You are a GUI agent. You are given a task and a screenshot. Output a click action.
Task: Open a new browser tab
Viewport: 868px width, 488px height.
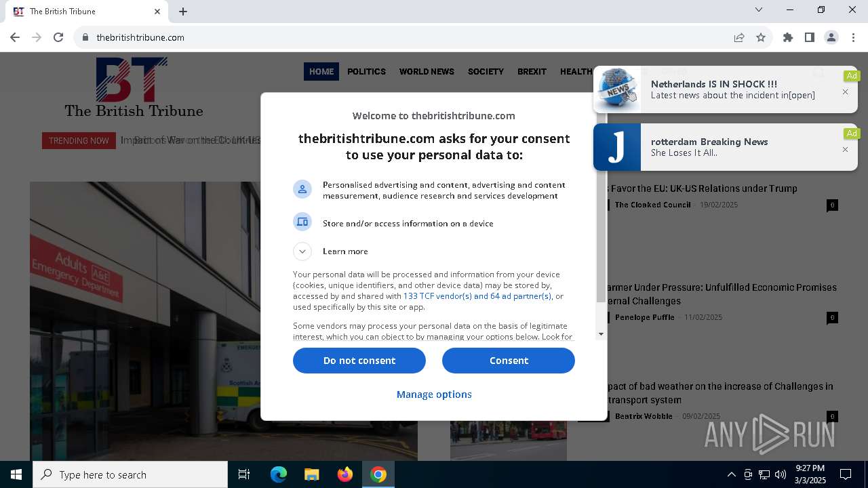click(183, 12)
